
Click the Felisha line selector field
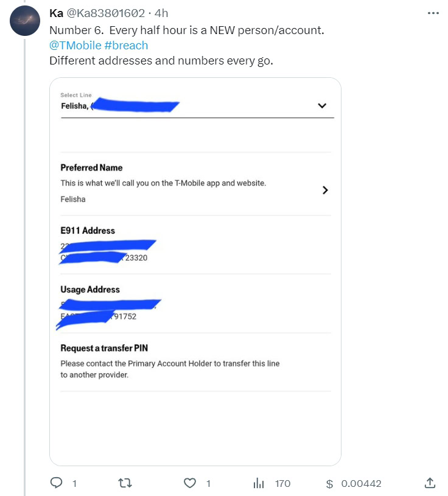click(183, 106)
